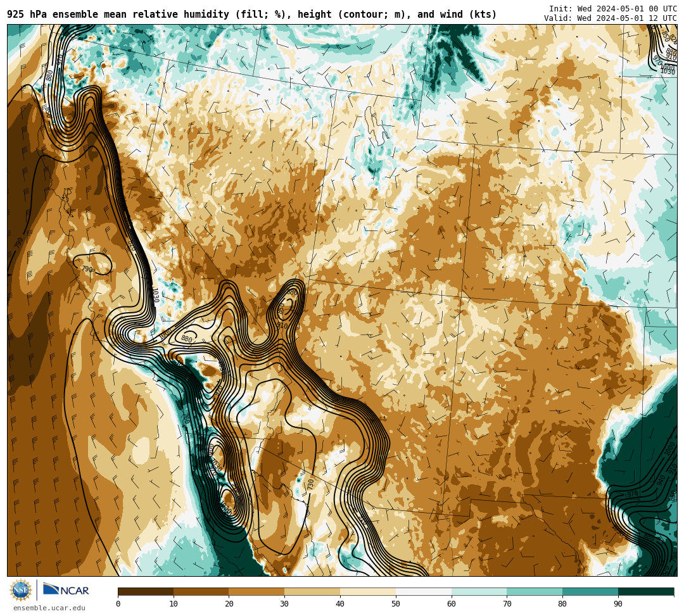The image size is (684, 616).
Task: Click the 70–80% teal colorbar segment
Action: 535,591
